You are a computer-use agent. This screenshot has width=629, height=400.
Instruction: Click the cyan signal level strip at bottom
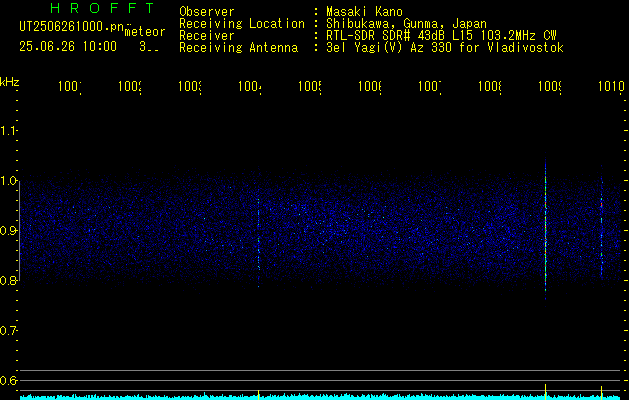321,397
